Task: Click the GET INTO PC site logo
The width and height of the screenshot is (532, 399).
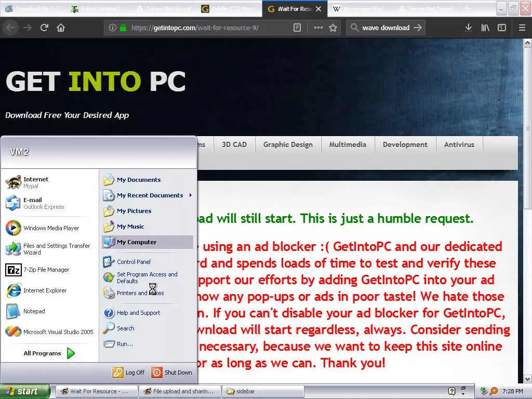Action: click(96, 82)
